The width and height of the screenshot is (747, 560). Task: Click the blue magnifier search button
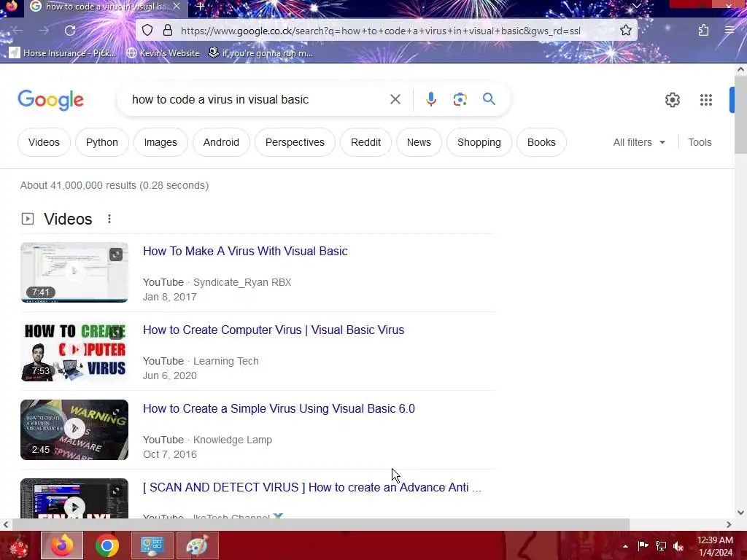click(x=489, y=99)
